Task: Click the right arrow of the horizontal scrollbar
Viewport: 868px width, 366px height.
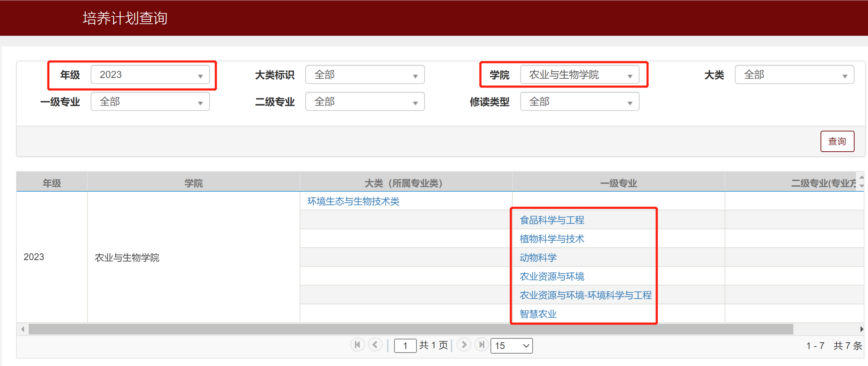Action: point(861,329)
